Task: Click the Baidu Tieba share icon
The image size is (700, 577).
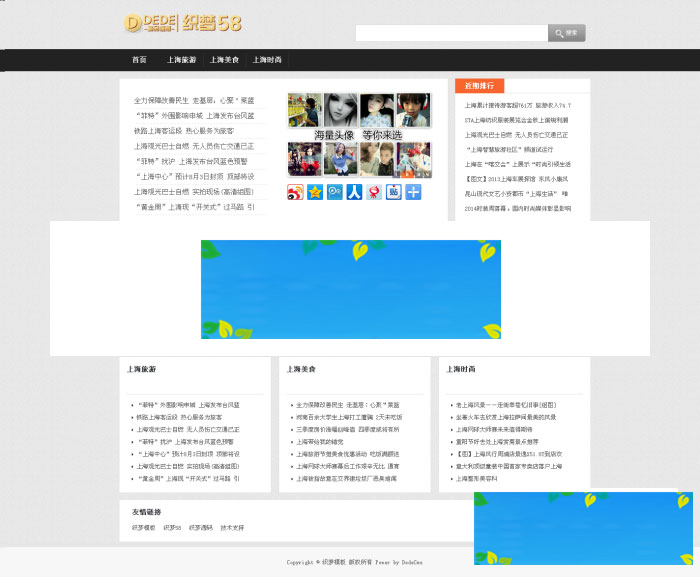Action: 394,192
